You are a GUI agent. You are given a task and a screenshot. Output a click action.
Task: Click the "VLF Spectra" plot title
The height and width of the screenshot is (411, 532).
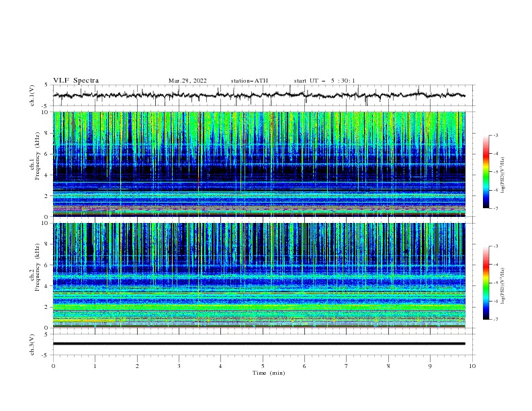tap(76, 81)
